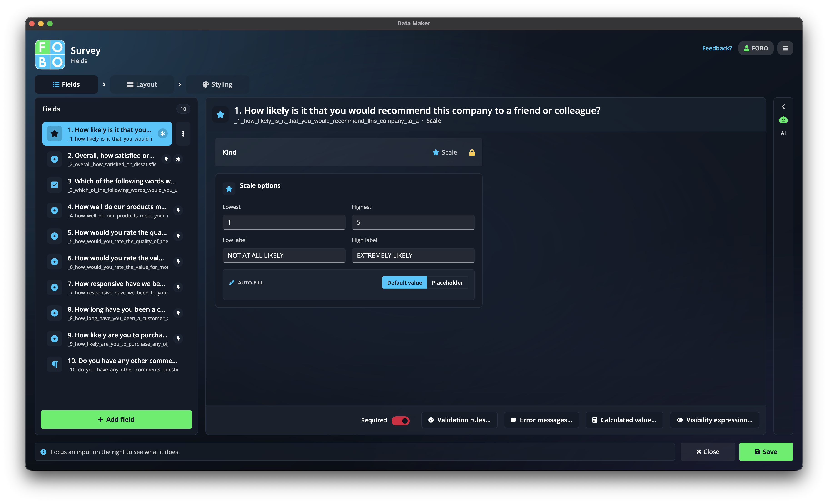Click the Close button
The image size is (828, 504).
(x=708, y=452)
